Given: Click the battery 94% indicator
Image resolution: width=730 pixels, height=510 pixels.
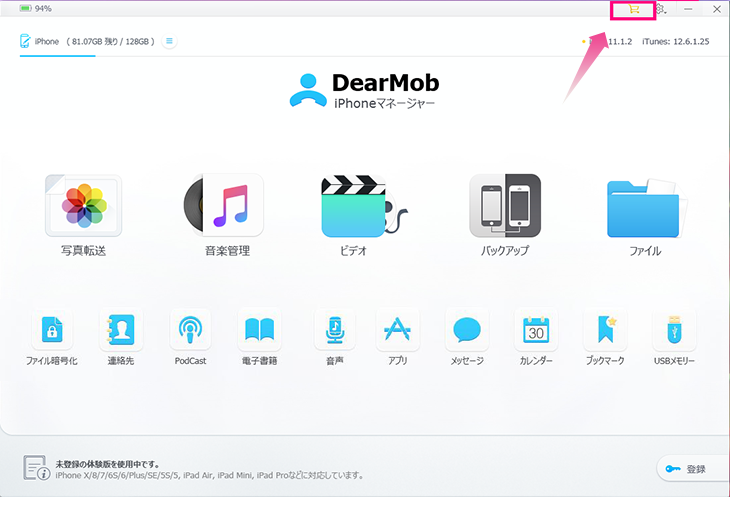Looking at the screenshot, I should coord(35,8).
